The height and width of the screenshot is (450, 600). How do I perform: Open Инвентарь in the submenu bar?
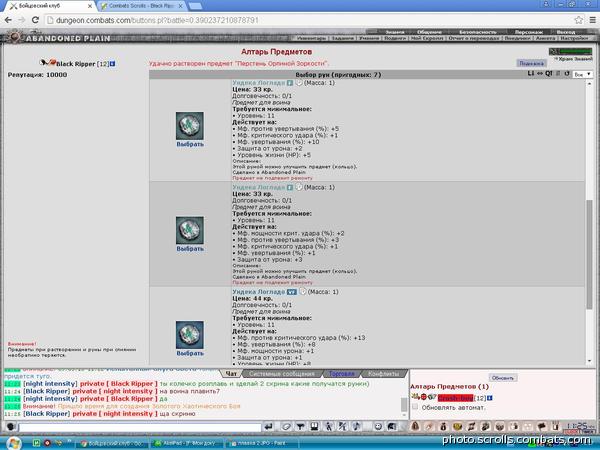[x=311, y=38]
